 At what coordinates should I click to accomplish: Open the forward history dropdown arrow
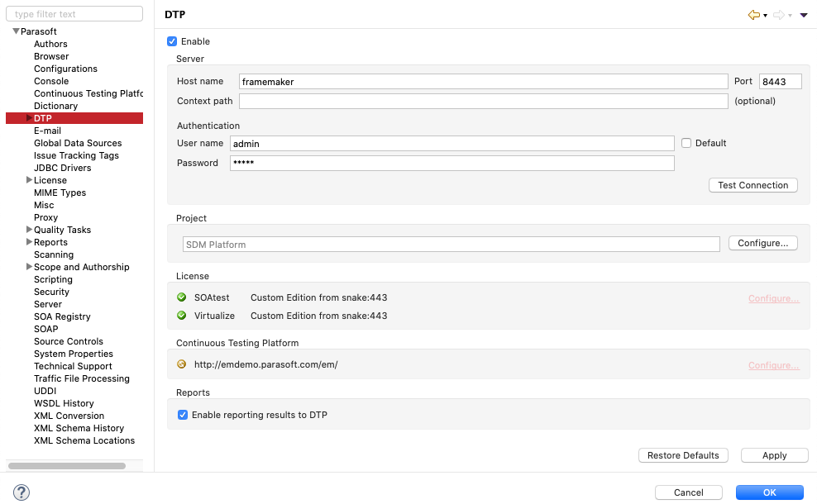coord(790,16)
